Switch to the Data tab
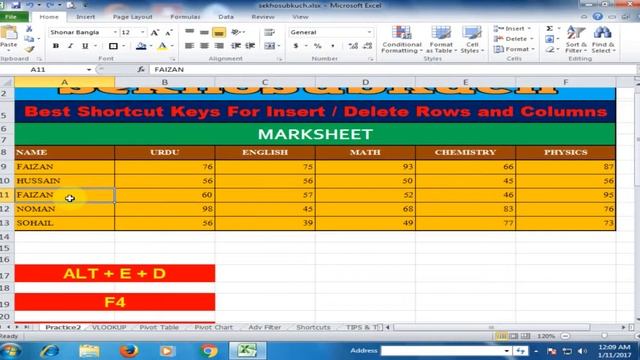Screen dimensions: 640x360 point(226,17)
